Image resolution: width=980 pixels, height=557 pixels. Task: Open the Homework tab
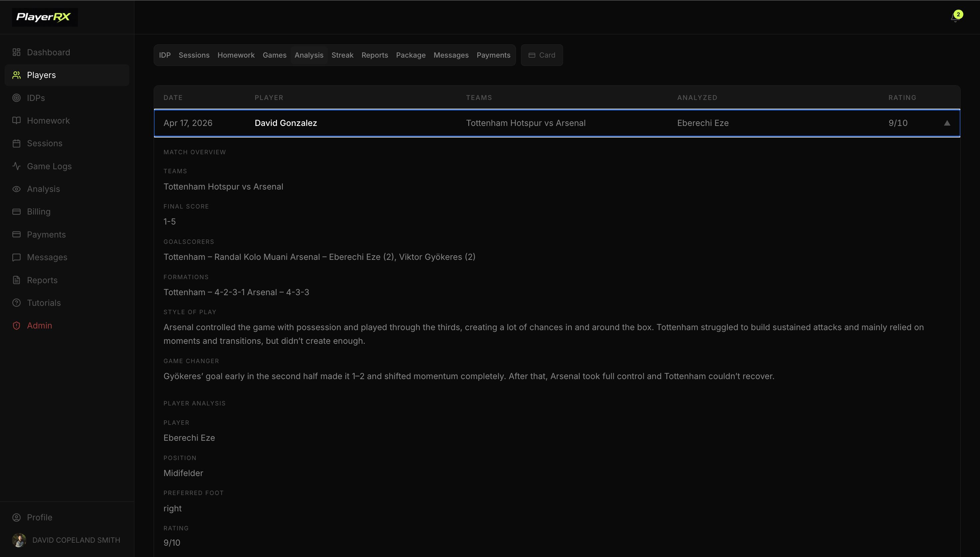[x=236, y=55]
